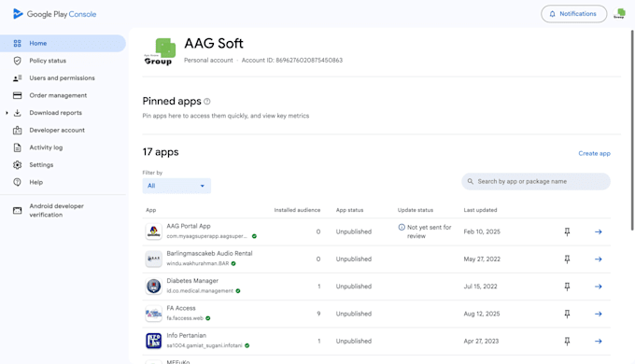This screenshot has width=635, height=364.
Task: Click the Last updated column header
Action: click(x=480, y=210)
